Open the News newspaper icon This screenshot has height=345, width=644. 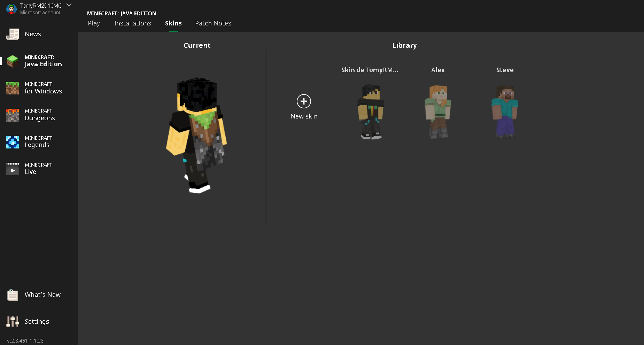tap(13, 34)
